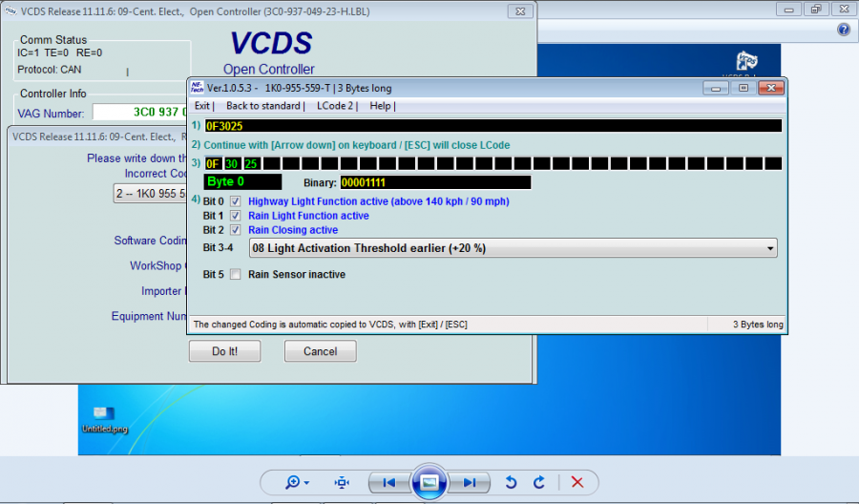Disable Bit 2 Rain Closing active
This screenshot has height=504, width=859.
(235, 230)
